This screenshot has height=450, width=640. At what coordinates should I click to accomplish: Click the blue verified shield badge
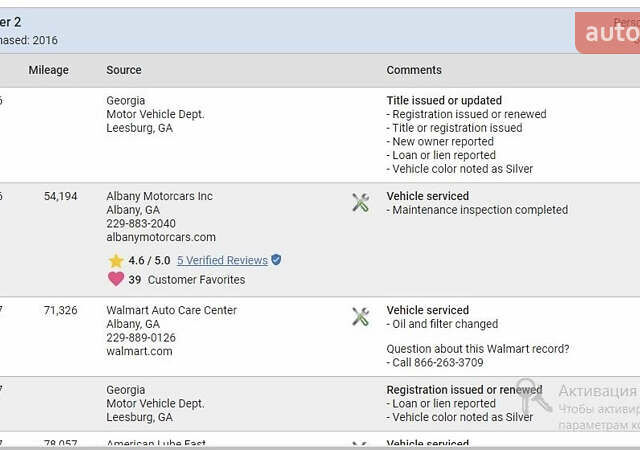tap(276, 259)
